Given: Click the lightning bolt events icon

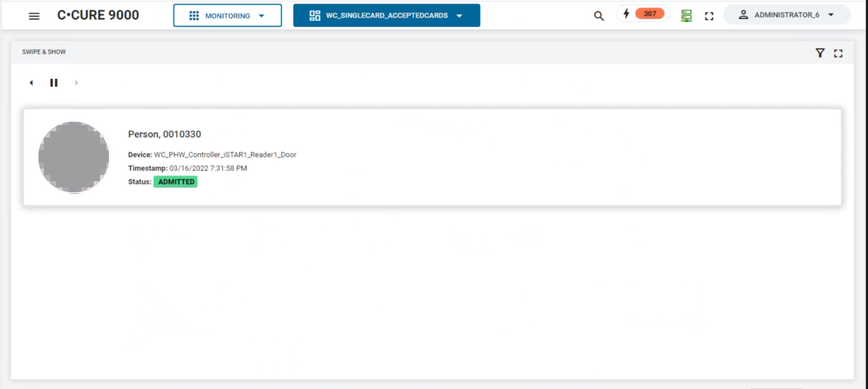Looking at the screenshot, I should coord(626,14).
